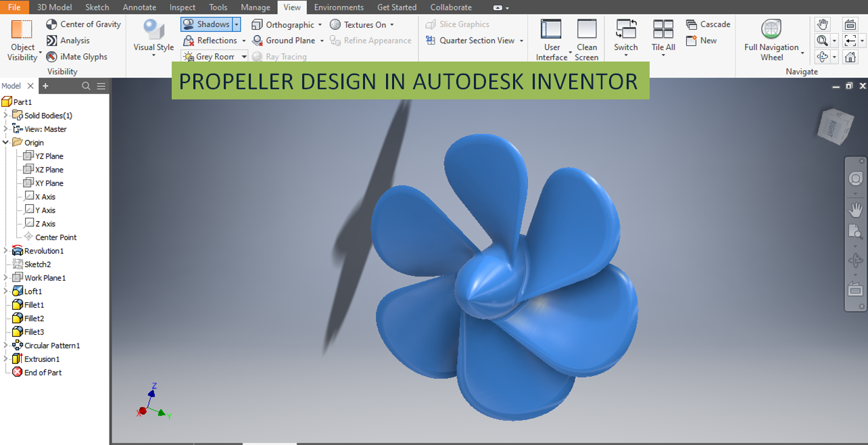The image size is (868, 445).
Task: Select the End of Part marker
Action: pyautogui.click(x=37, y=373)
